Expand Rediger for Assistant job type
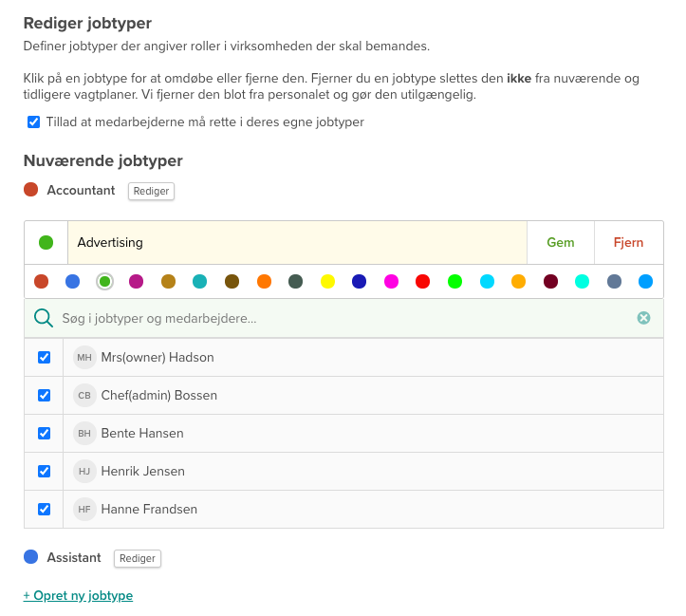The width and height of the screenshot is (686, 616). coord(138,558)
